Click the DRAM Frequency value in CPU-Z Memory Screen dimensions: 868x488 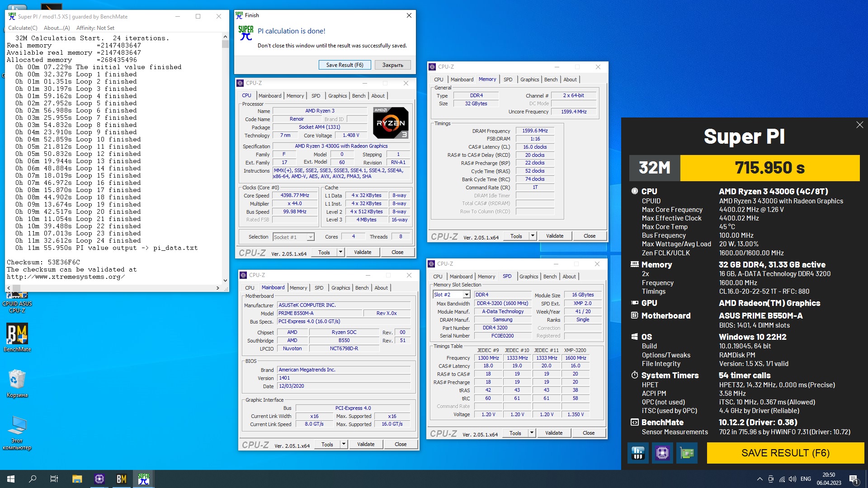click(x=535, y=131)
